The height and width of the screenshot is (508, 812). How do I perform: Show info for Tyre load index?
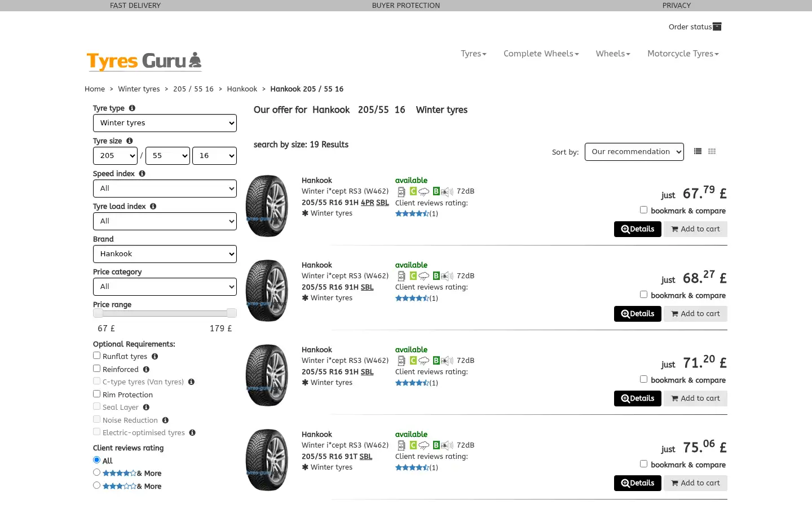[x=153, y=207]
